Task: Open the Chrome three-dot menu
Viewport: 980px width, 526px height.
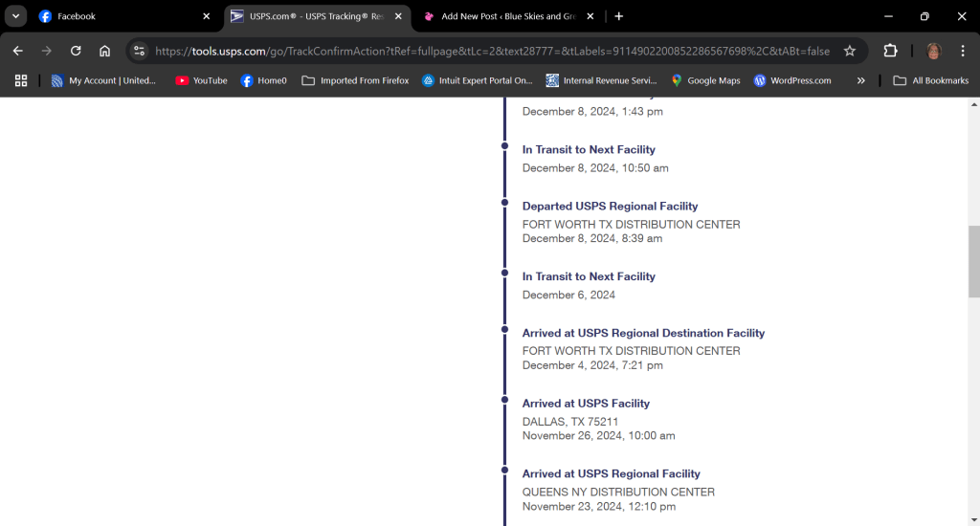Action: coord(962,51)
